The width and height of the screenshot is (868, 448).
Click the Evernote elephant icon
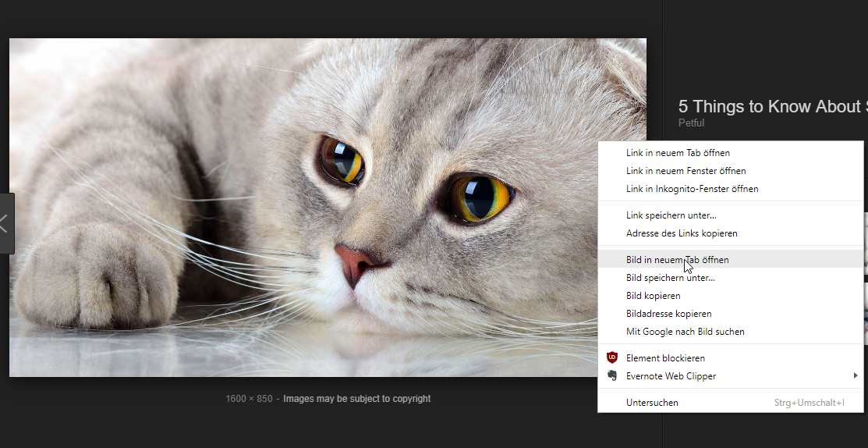[x=612, y=376]
